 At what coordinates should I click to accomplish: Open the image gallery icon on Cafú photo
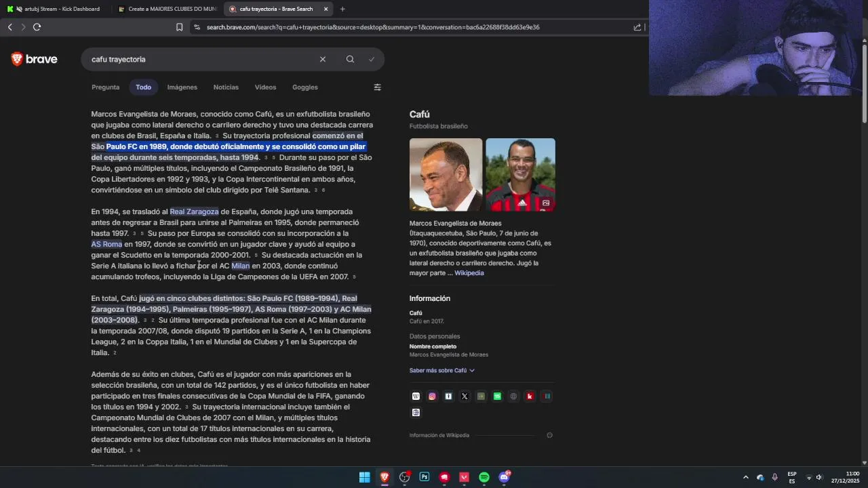[546, 203]
